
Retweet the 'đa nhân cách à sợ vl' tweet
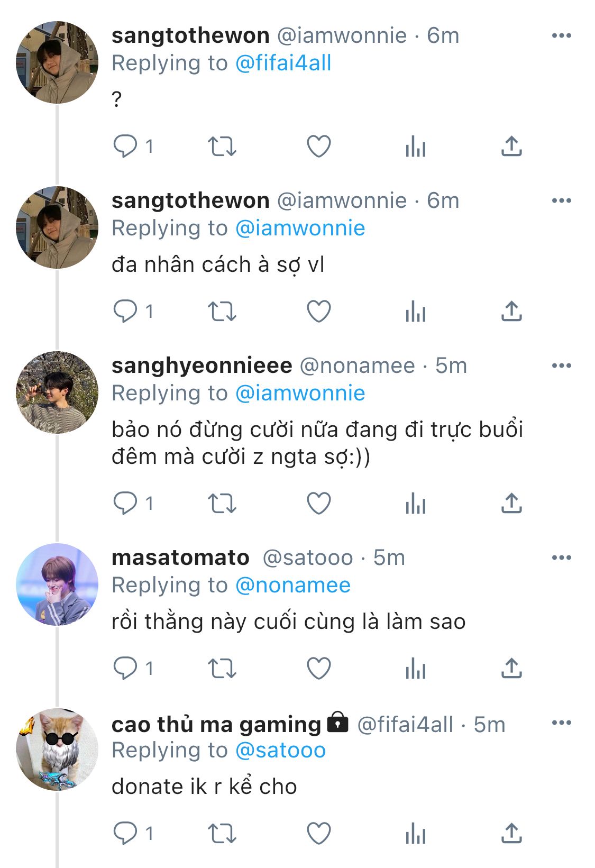pos(222,312)
